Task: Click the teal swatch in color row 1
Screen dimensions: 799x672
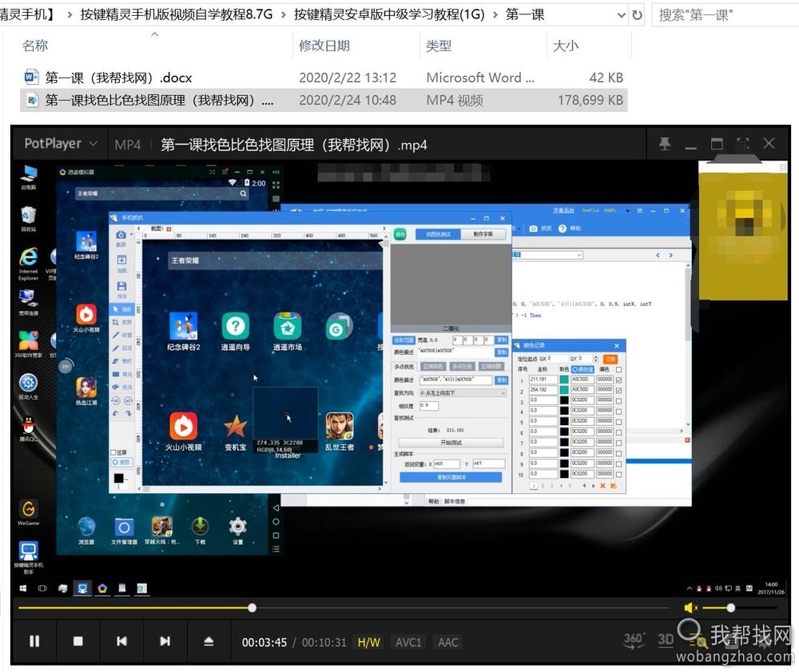Action: tap(564, 380)
